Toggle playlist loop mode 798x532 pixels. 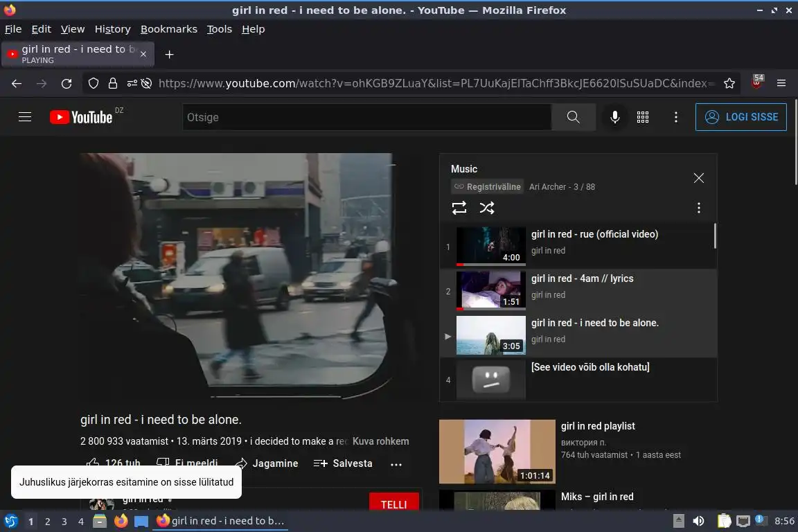click(x=459, y=208)
